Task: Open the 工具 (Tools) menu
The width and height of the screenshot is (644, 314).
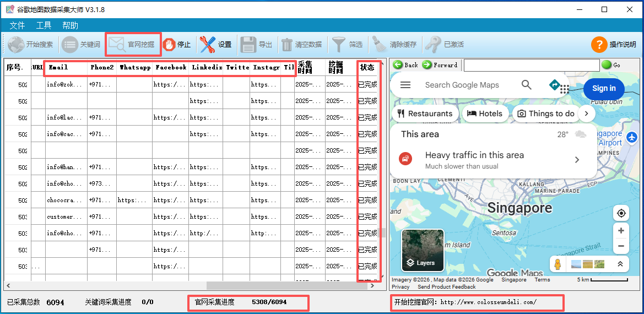Action: tap(44, 25)
